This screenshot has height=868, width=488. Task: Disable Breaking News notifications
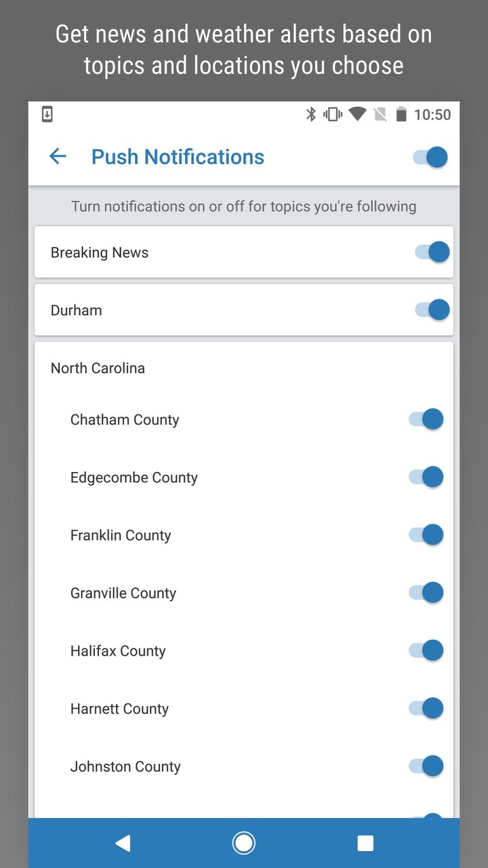(x=432, y=252)
